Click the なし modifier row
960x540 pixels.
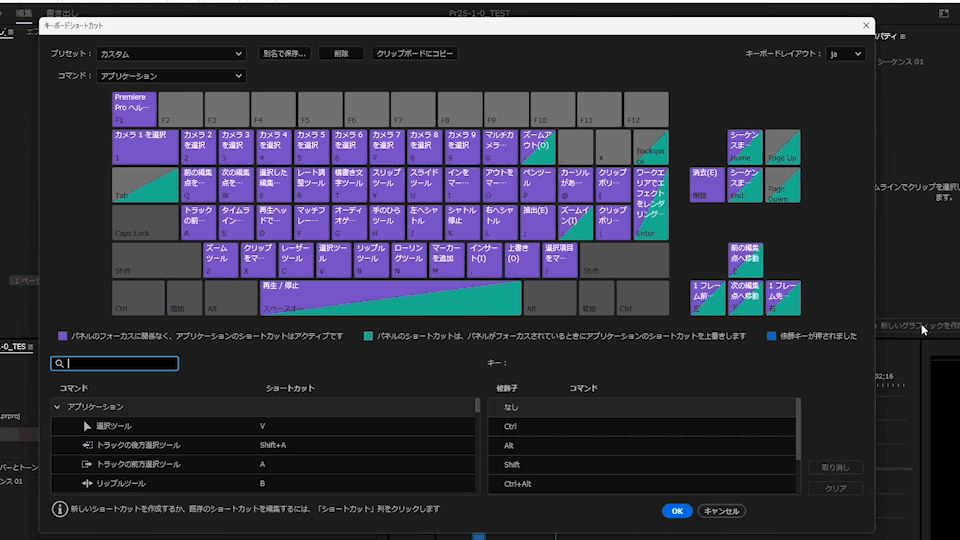[x=642, y=407]
